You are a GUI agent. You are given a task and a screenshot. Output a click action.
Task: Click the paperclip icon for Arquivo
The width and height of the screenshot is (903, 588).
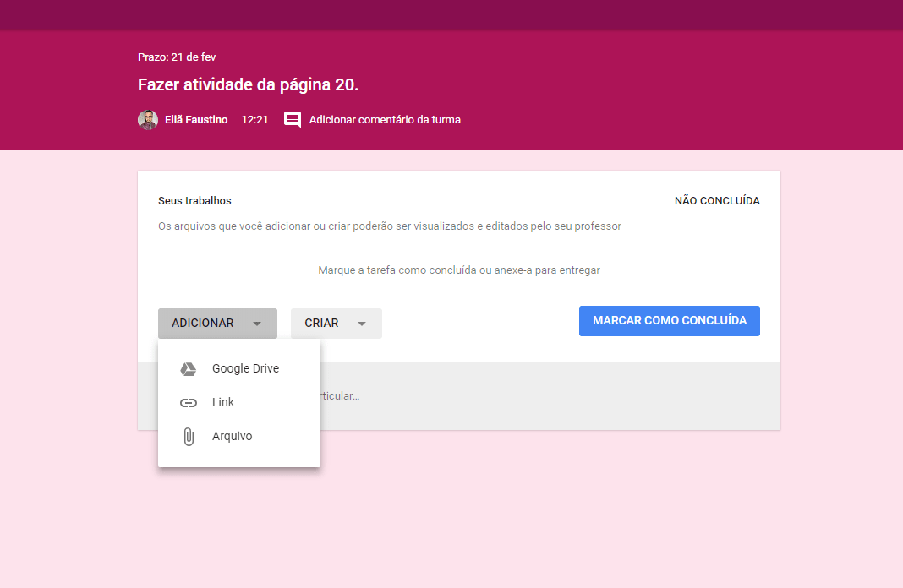coord(189,437)
